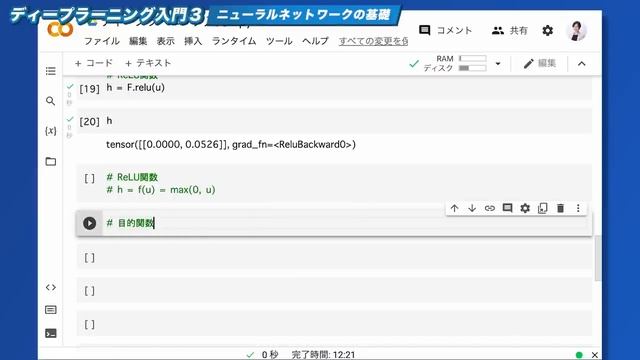Open the ファイル menu
This screenshot has height=360, width=640.
(x=102, y=41)
